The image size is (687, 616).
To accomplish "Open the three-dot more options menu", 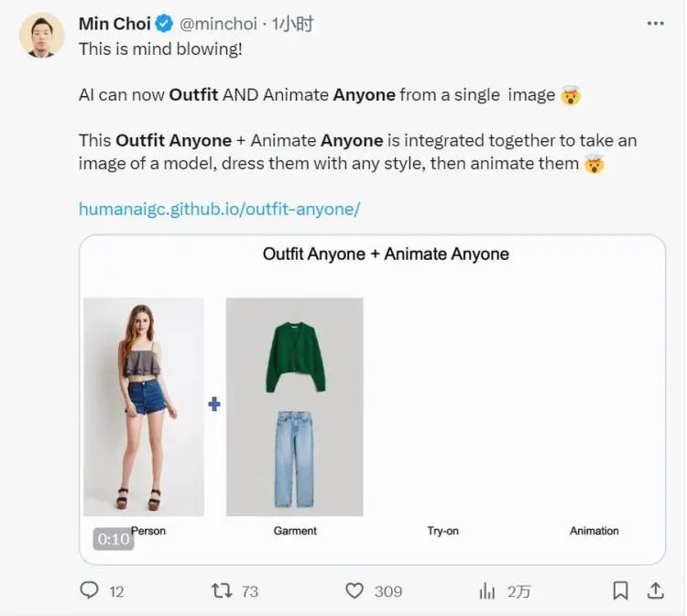I will point(656,24).
